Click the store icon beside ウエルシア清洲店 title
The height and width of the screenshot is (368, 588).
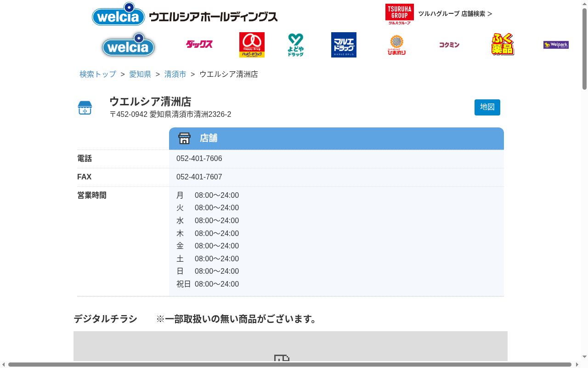85,108
